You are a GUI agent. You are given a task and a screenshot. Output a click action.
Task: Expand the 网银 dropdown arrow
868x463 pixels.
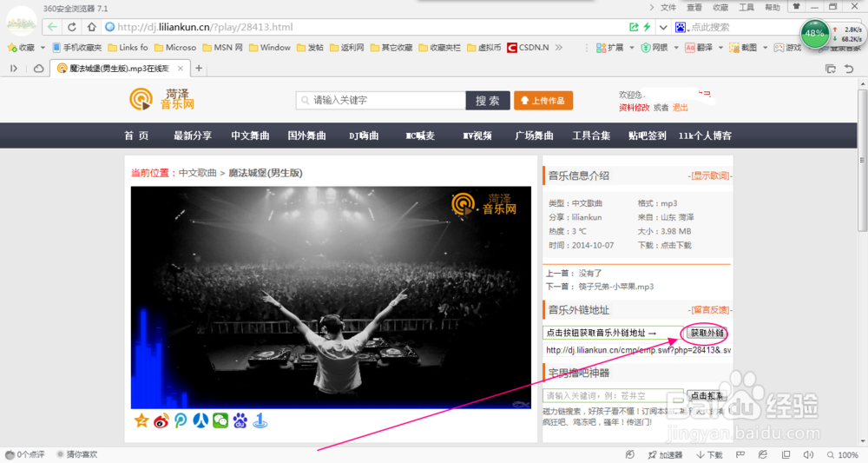coord(676,48)
